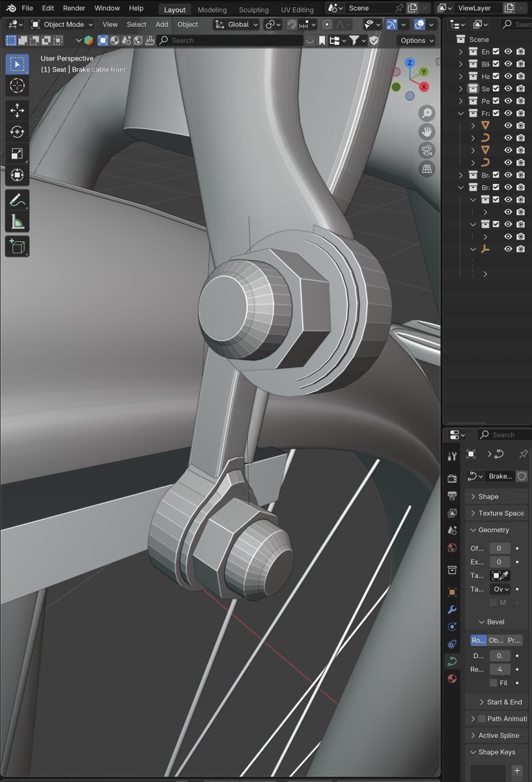This screenshot has height=782, width=532.
Task: Disable rendering for the 'Bik' collection
Action: (521, 64)
